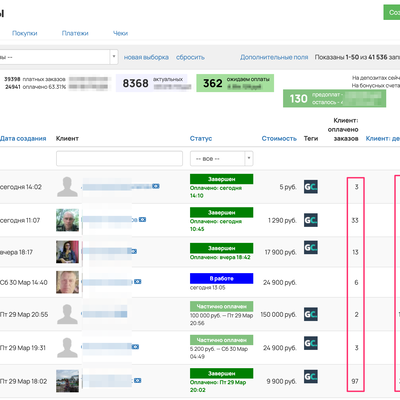400x400 pixels.
Task: Open the client photo in the вчера 18:17 row
Action: [x=68, y=252]
